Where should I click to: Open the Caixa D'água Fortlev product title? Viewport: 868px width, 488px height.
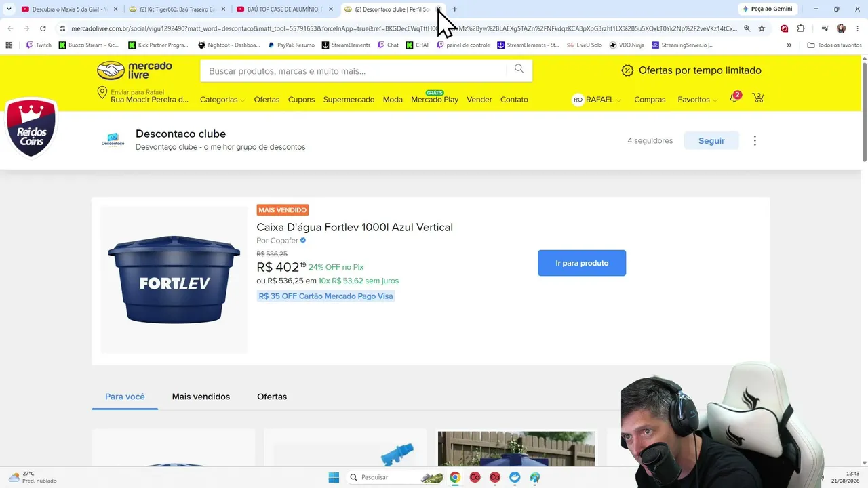coord(355,227)
